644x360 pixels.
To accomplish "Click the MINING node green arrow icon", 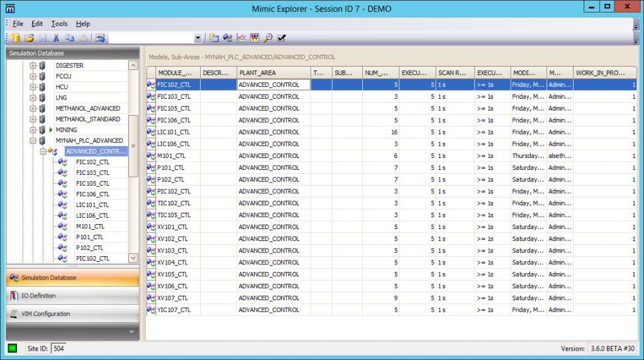I will click(x=51, y=130).
